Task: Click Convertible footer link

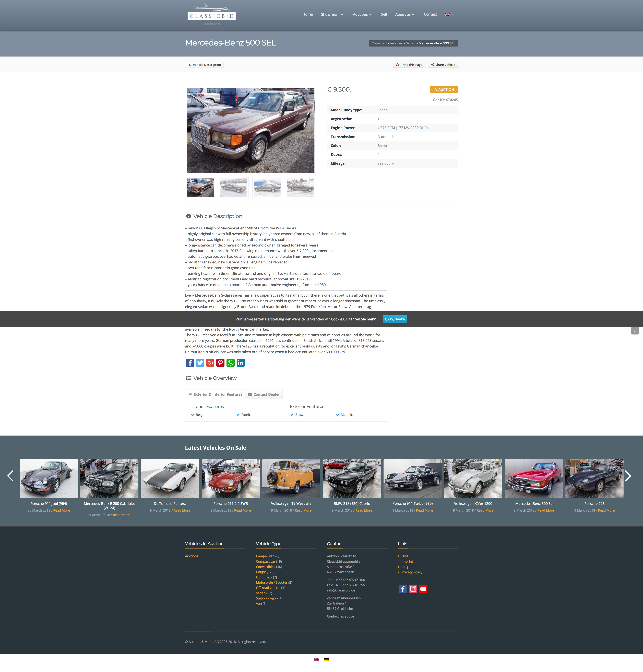Action: tap(265, 567)
